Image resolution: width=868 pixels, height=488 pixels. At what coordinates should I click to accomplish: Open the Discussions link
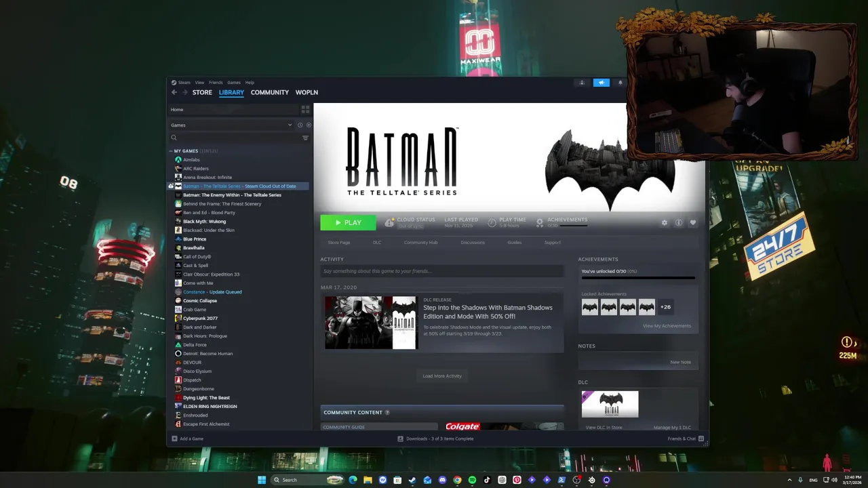pos(473,243)
